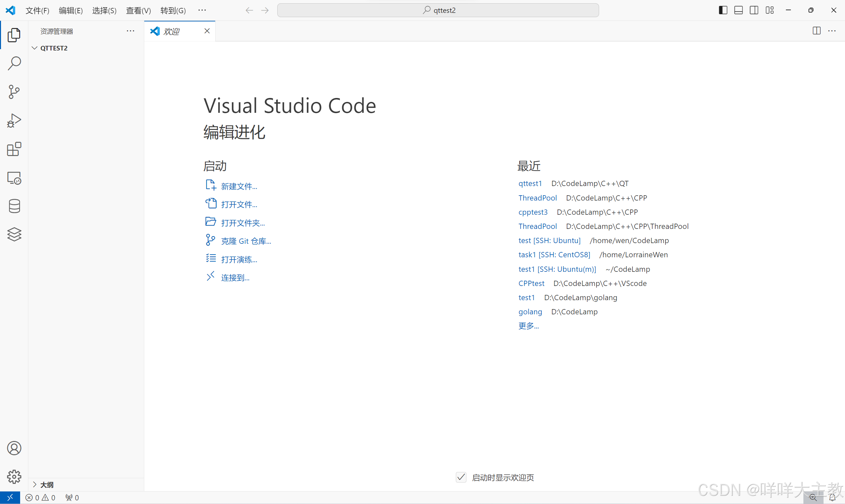This screenshot has height=504, width=845.
Task: Click the forwarded ports indicator showing 0
Action: point(72,498)
